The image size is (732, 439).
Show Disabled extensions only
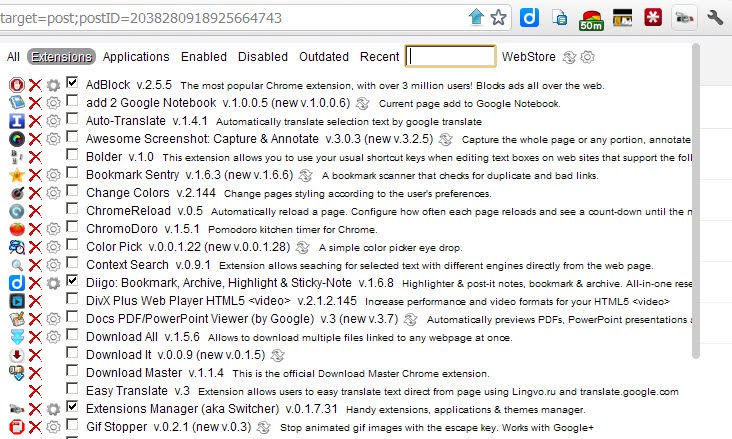pos(263,57)
